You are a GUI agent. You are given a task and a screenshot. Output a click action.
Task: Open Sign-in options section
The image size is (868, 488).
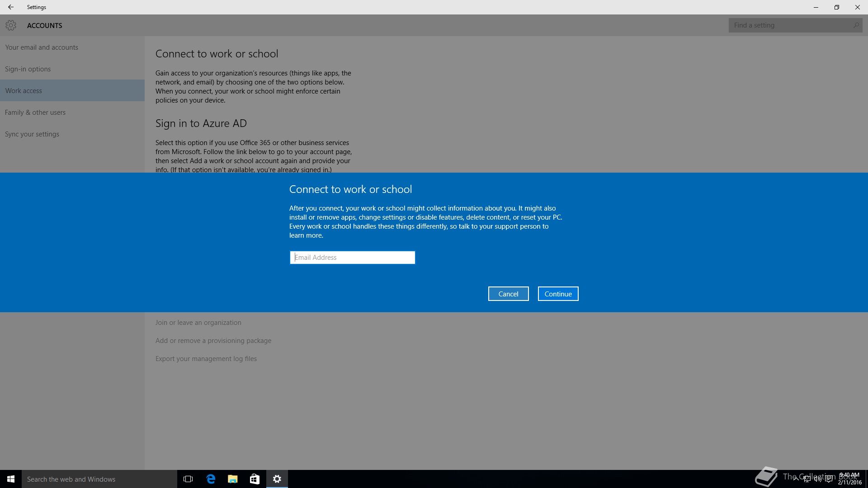72,69
